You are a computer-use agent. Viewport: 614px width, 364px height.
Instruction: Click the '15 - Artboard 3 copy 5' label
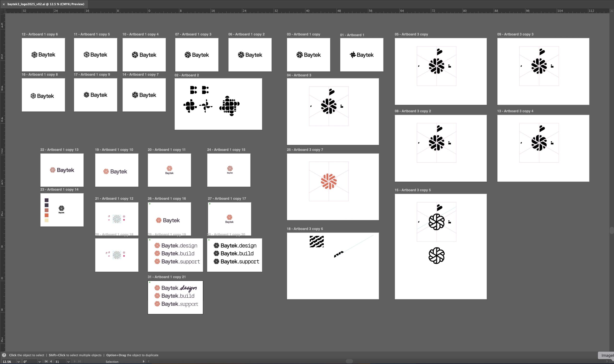point(413,190)
